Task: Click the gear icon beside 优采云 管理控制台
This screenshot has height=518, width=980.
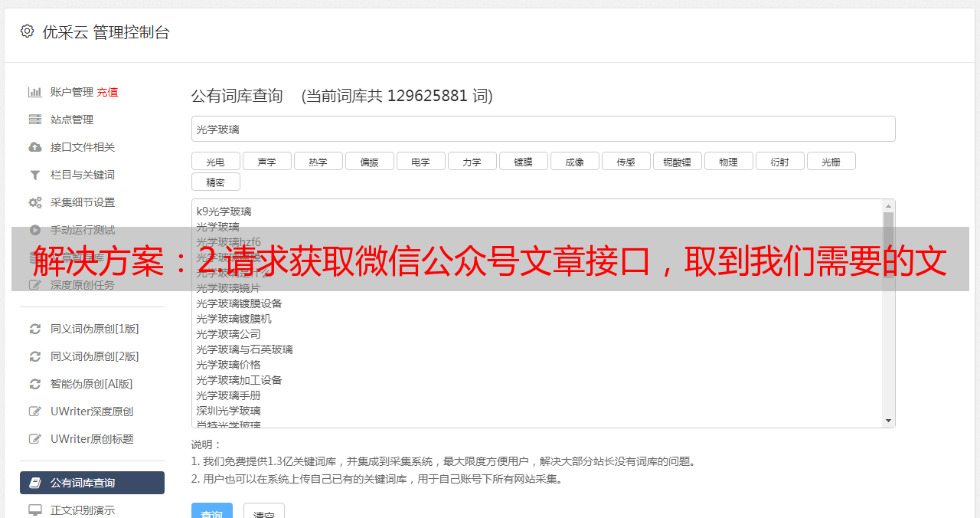Action: 28,31
